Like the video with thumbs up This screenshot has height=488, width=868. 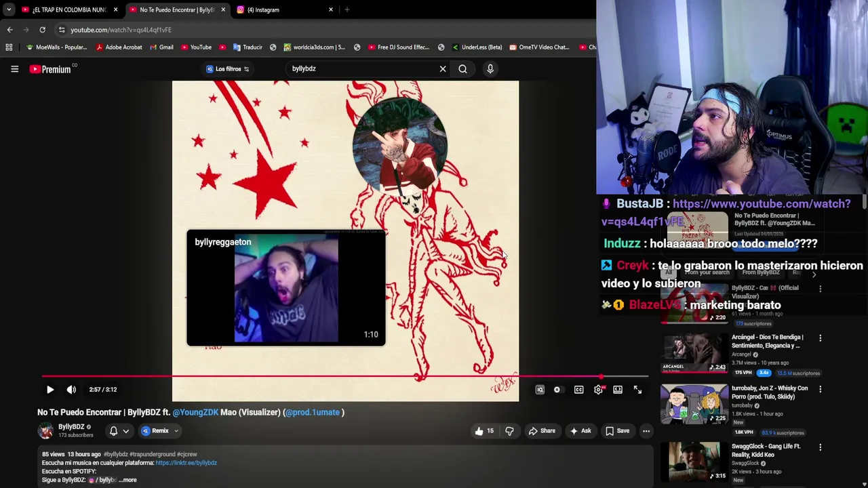(484, 431)
